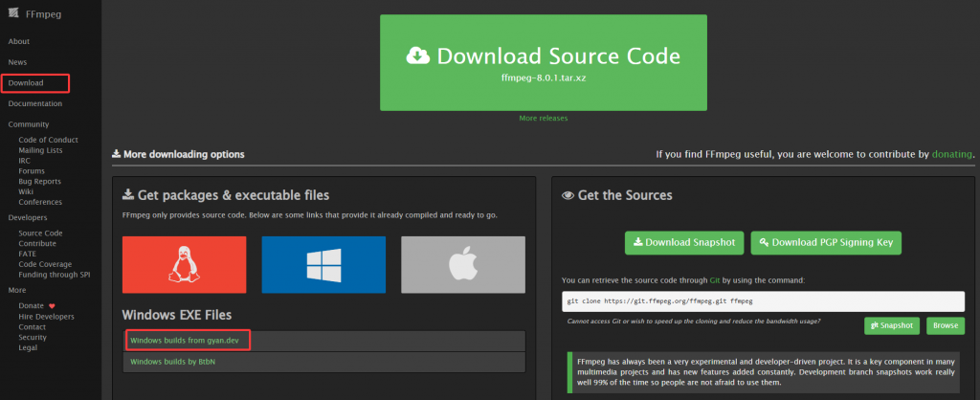Screen dimensions: 980x400
Task: Select the Windows logo packages tile
Action: click(323, 265)
